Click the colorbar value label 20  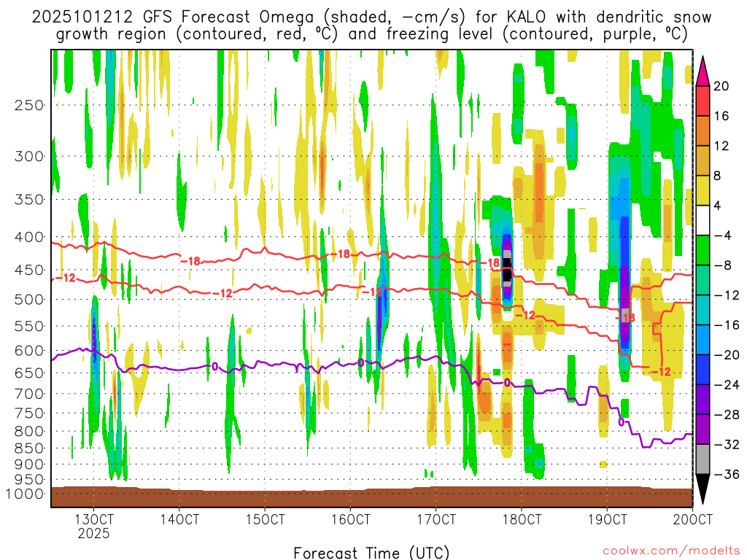point(721,86)
